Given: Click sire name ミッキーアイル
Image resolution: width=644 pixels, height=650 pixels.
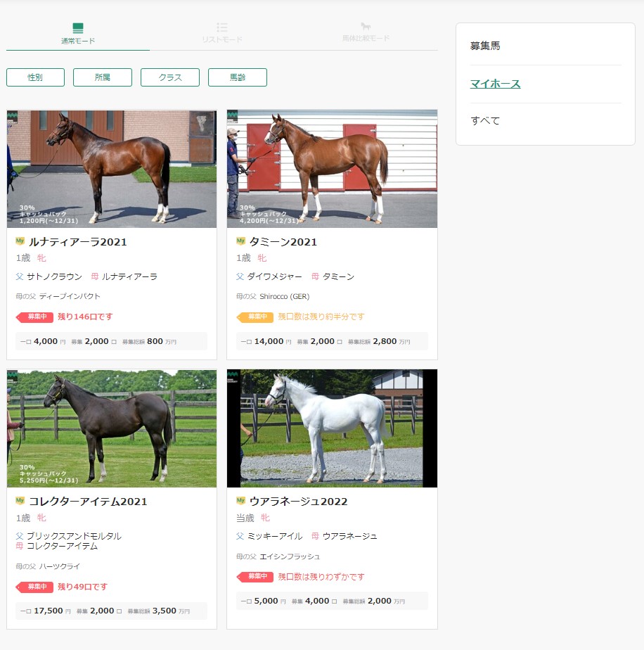Looking at the screenshot, I should [x=274, y=536].
